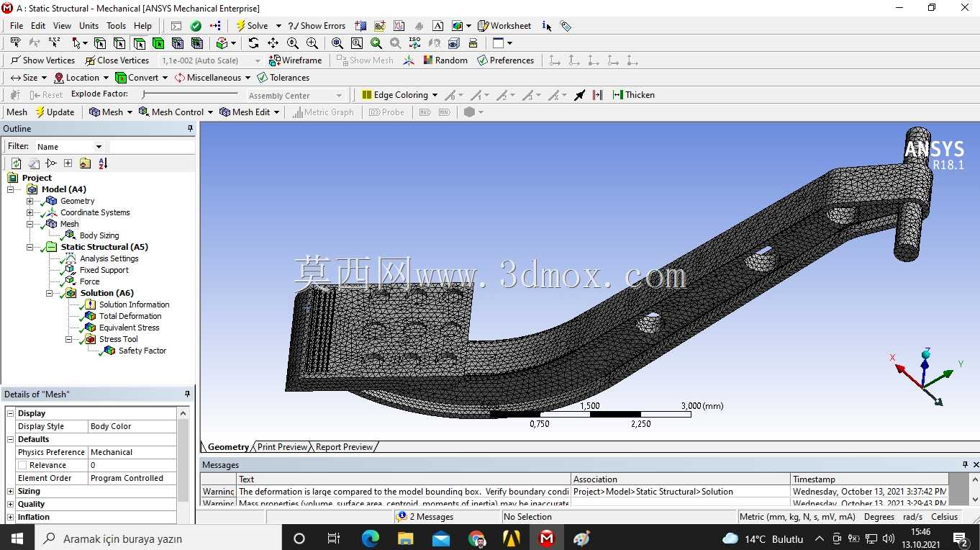Select the Force load in the outline
980x550 pixels.
pyautogui.click(x=90, y=281)
